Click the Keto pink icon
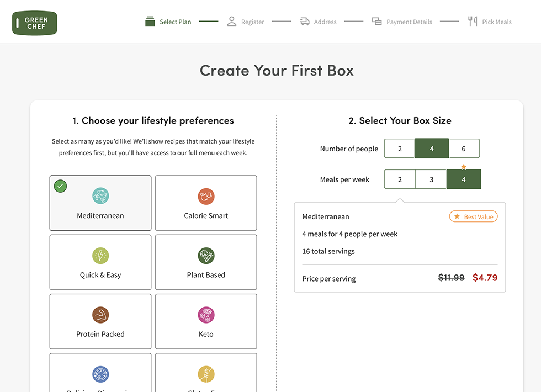This screenshot has width=541, height=392. click(206, 315)
